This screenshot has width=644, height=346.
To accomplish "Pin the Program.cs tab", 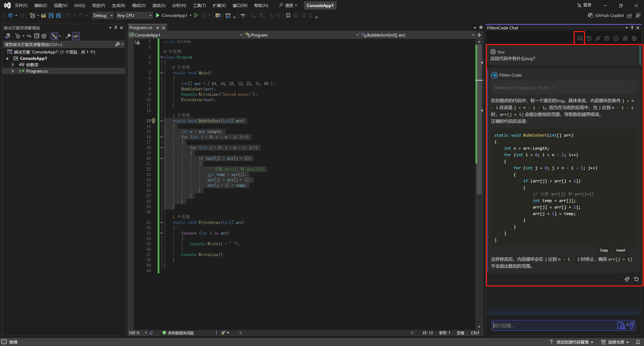I will 157,28.
